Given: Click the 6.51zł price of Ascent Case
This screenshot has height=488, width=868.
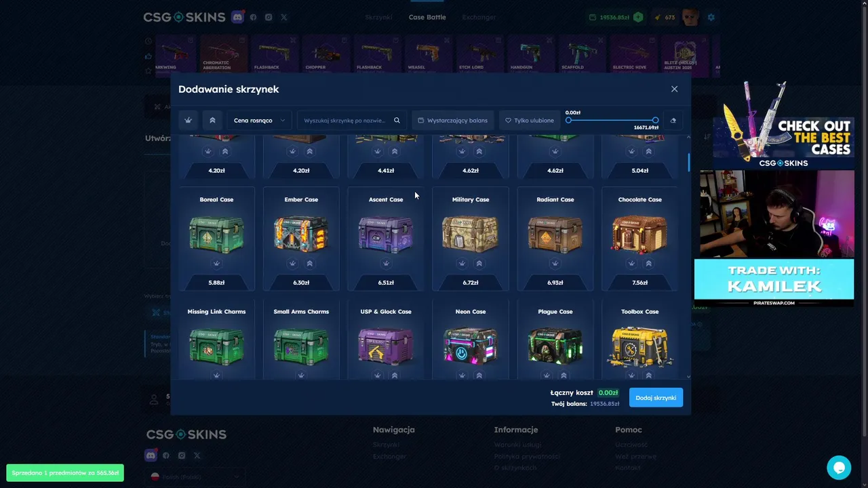Looking at the screenshot, I should coord(386,283).
